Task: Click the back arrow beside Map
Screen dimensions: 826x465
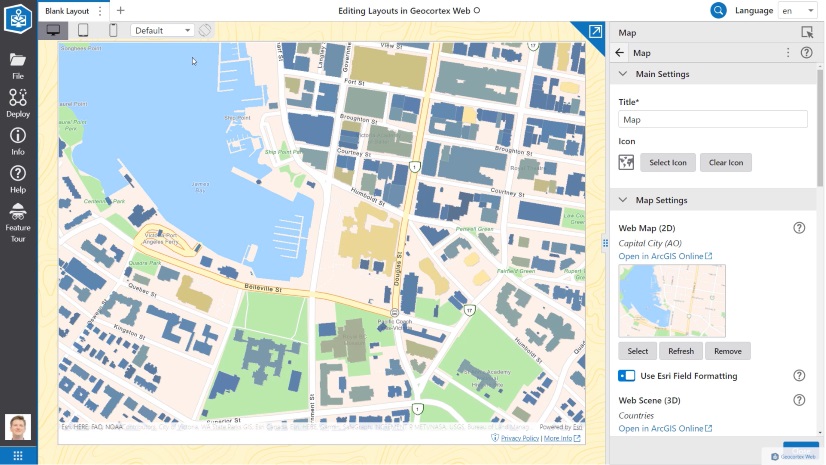Action: [620, 53]
